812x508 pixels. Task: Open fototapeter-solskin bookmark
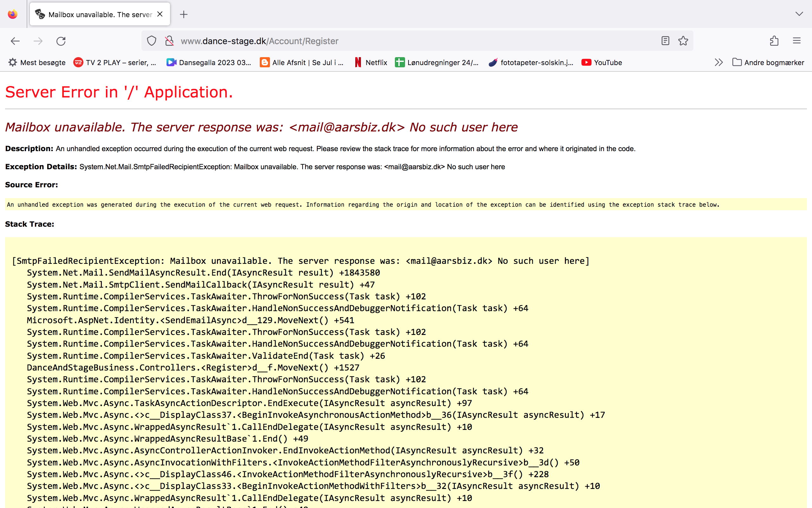tap(531, 63)
